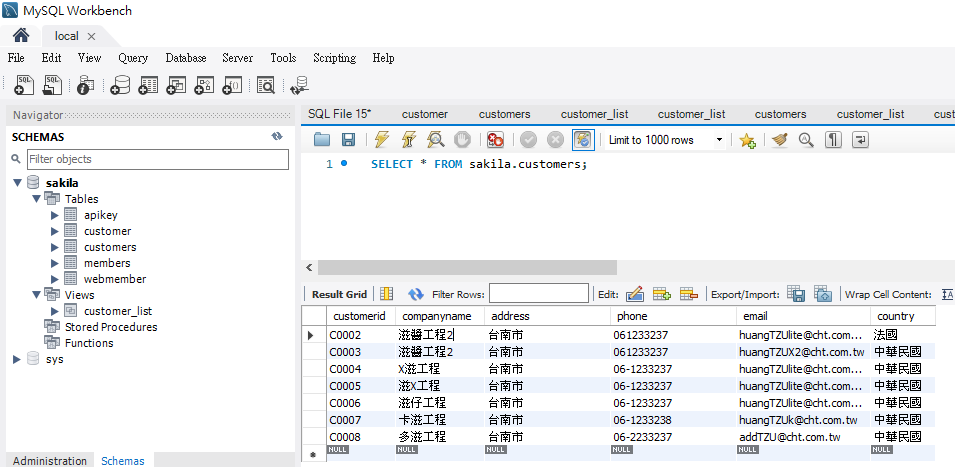
Task: Insert new row icon in result grid
Action: 662,294
